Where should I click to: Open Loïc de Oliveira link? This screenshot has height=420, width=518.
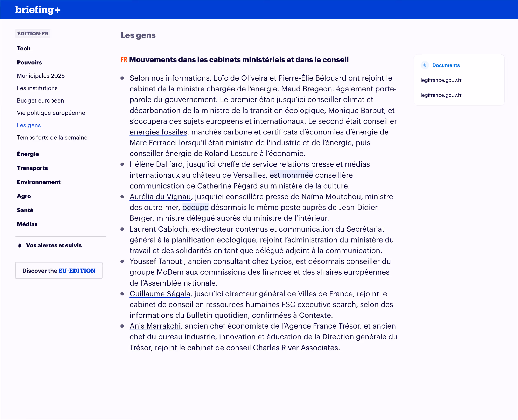(x=240, y=78)
